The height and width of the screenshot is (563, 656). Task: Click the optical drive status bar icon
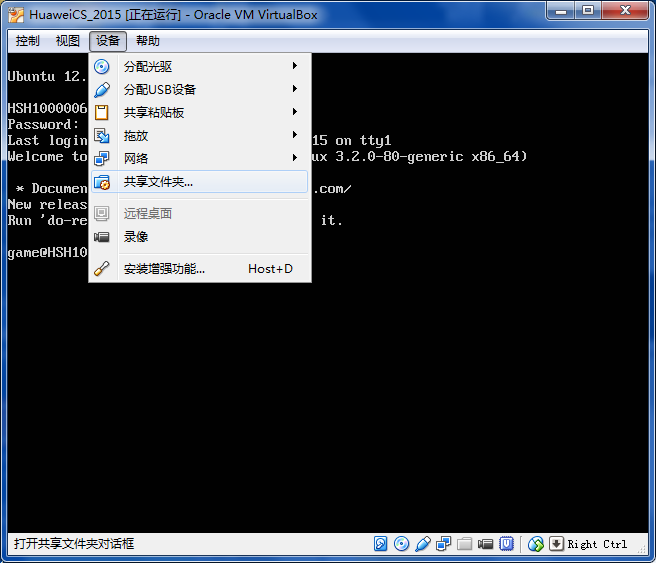[402, 544]
